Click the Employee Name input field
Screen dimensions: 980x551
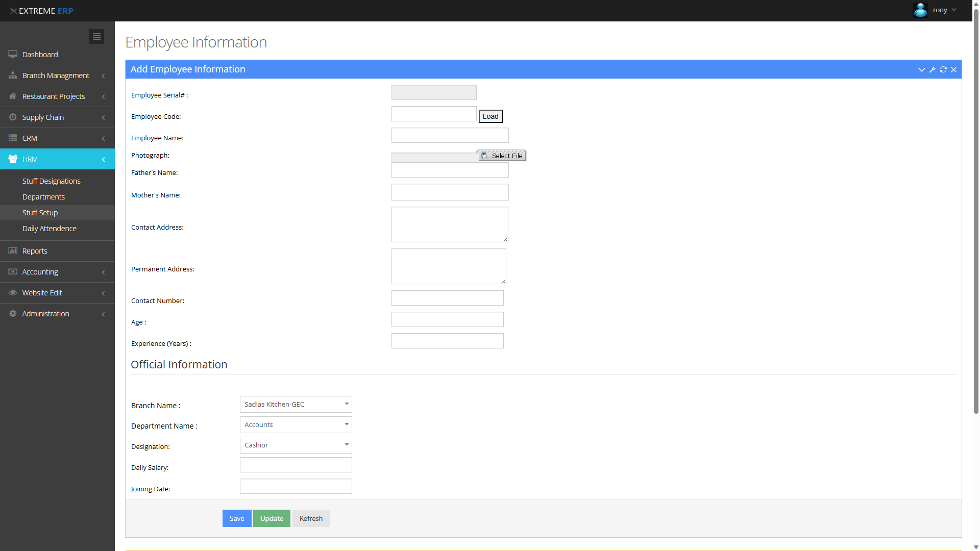(450, 135)
